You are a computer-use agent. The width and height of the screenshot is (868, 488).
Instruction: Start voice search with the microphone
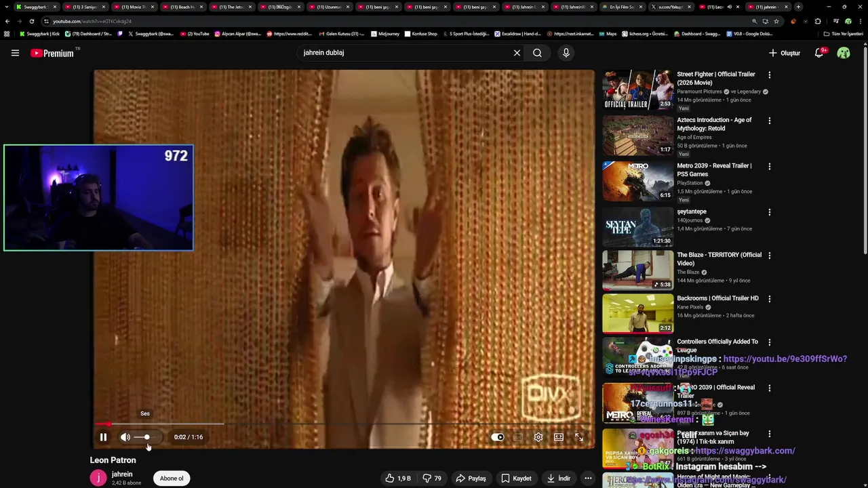click(x=566, y=53)
